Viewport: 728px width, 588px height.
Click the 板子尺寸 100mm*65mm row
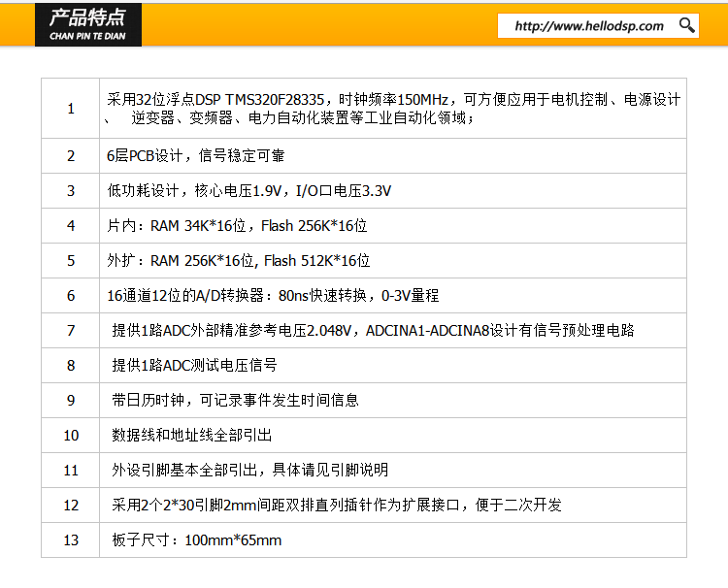coord(196,540)
